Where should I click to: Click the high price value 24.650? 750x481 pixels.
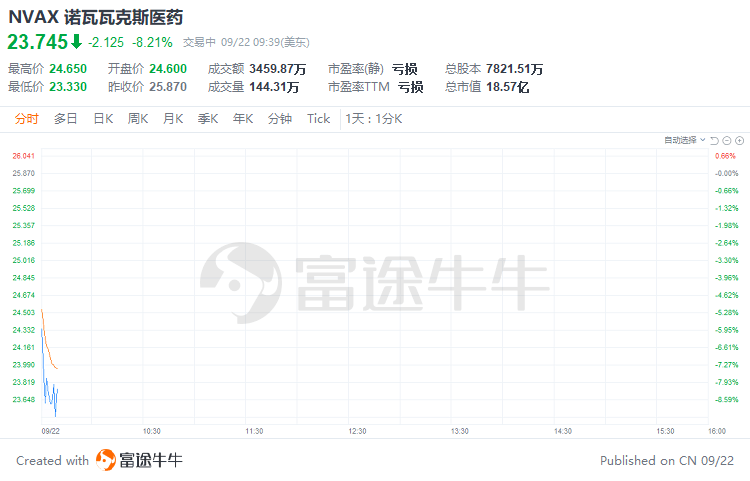68,69
